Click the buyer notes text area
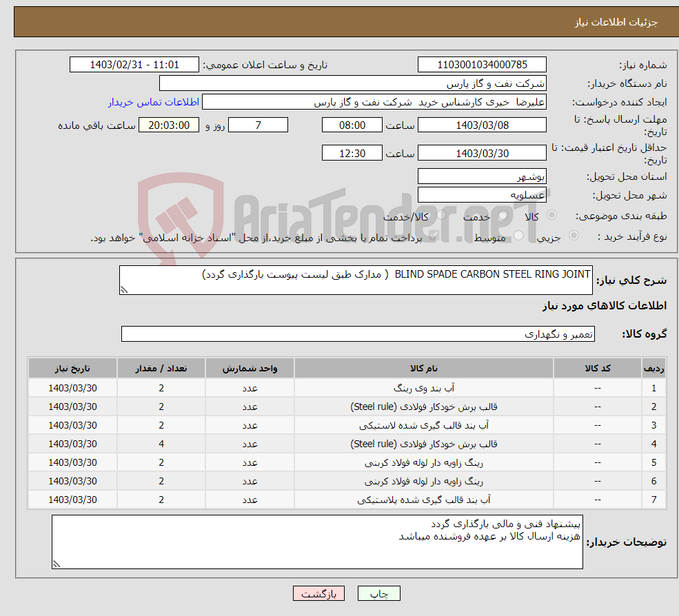Screen dimensions: 679x616 click(317, 542)
